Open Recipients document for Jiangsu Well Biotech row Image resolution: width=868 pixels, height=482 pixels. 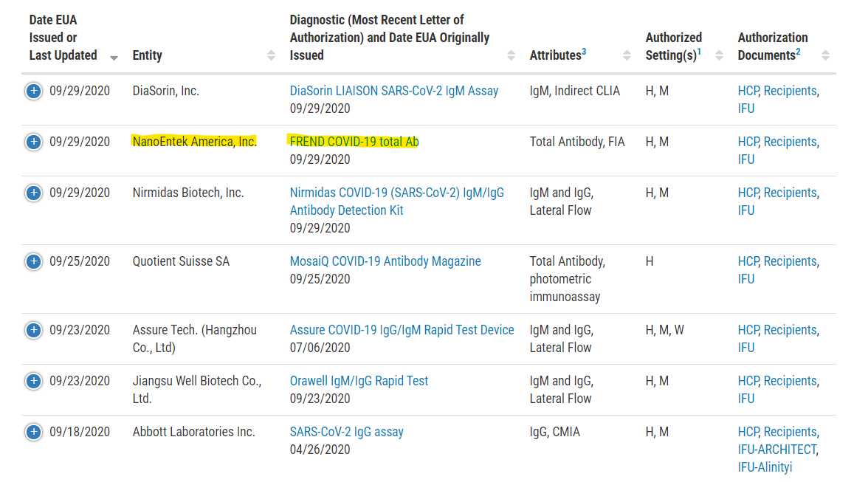click(790, 381)
